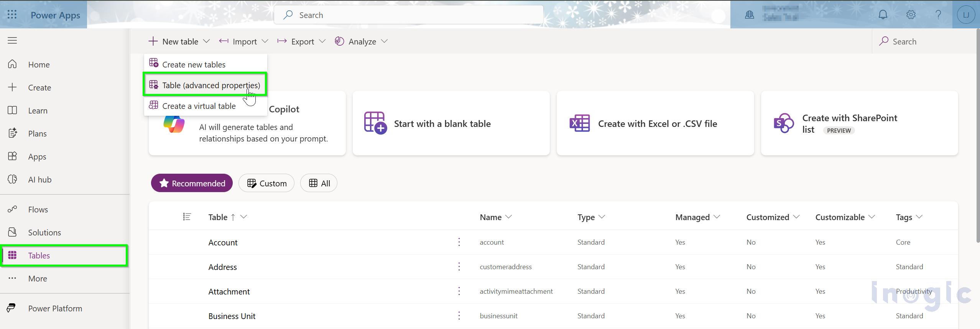Switch to the Custom tables filter

pyautogui.click(x=266, y=183)
